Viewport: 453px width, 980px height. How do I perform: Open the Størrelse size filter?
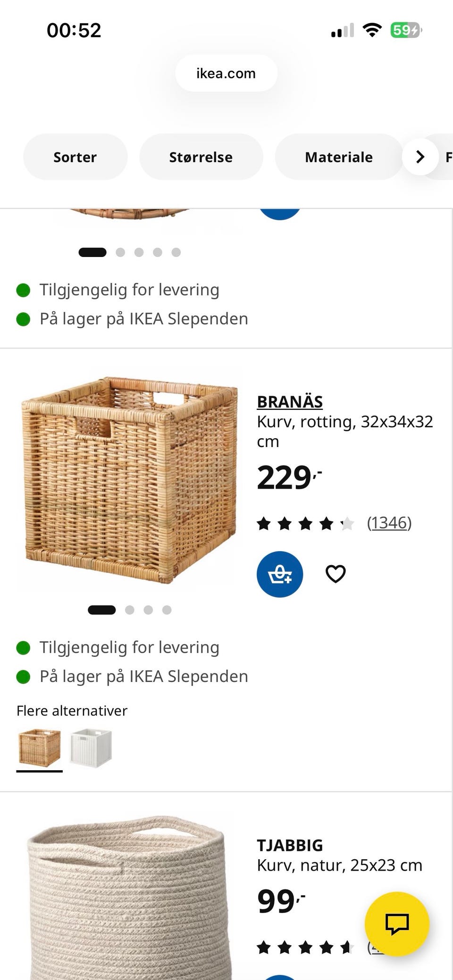coord(201,157)
